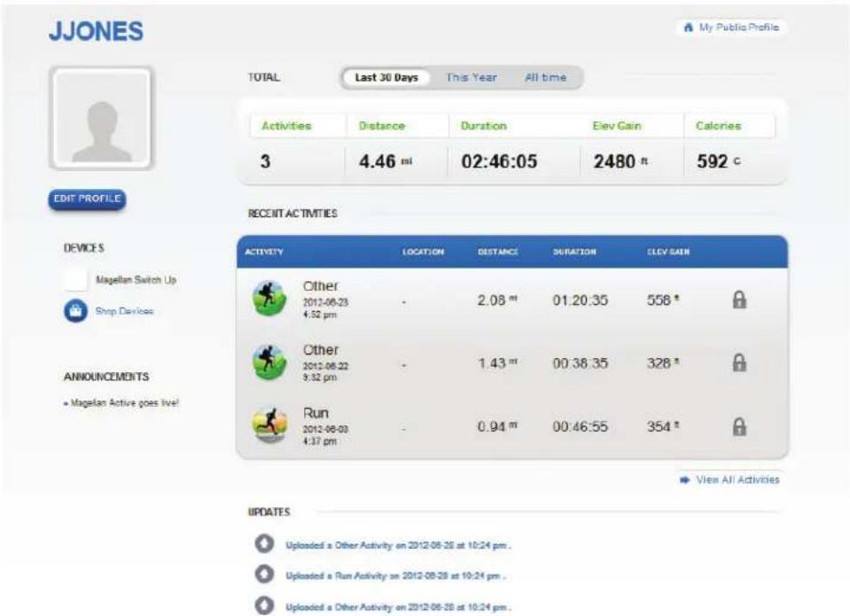Open the Run activity title
The width and height of the screenshot is (850, 616).
click(316, 413)
